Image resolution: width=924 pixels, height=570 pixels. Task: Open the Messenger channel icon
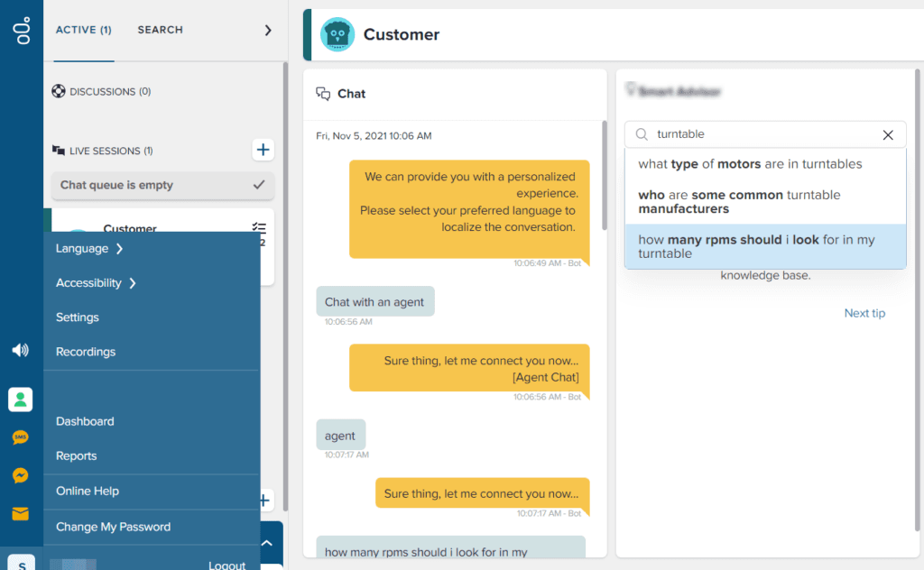point(20,475)
